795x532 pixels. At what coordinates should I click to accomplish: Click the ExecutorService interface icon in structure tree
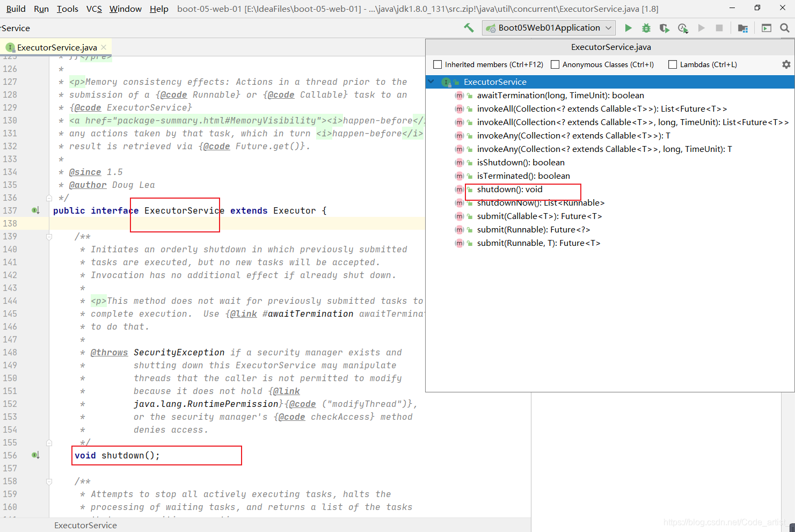[x=446, y=82]
